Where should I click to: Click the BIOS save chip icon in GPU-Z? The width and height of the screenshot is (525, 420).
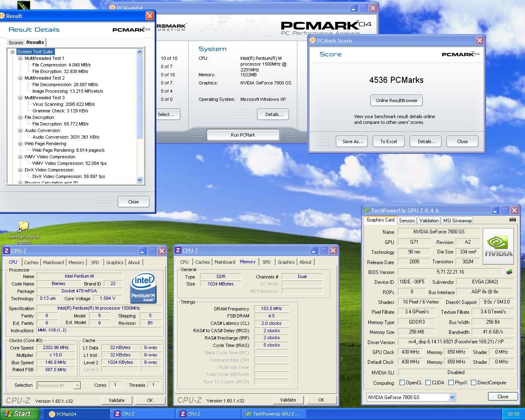pos(509,272)
